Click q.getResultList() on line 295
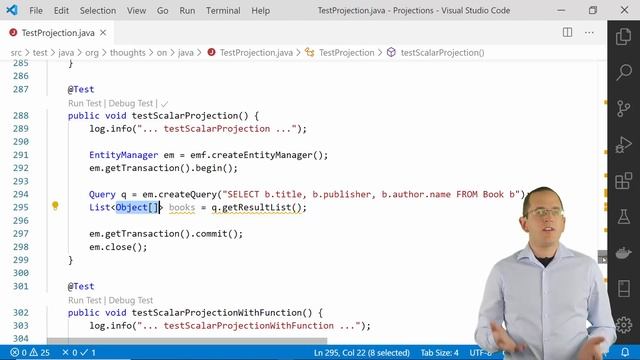Image resolution: width=640 pixels, height=360 pixels. point(256,207)
